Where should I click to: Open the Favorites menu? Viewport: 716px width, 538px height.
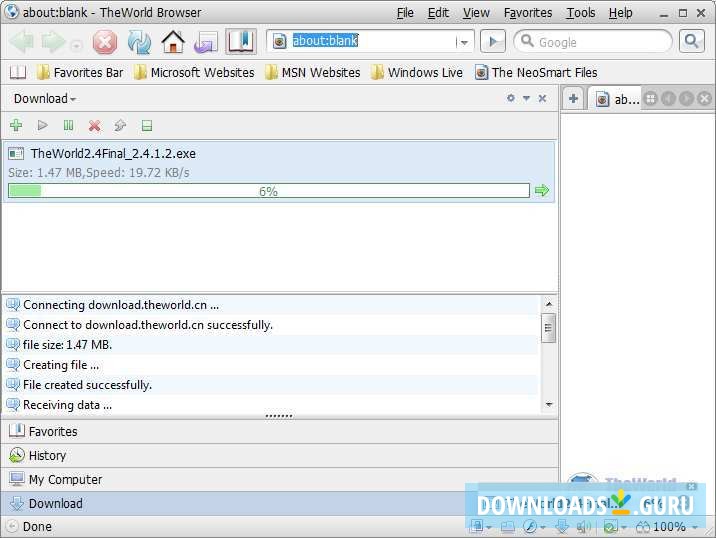click(x=528, y=13)
